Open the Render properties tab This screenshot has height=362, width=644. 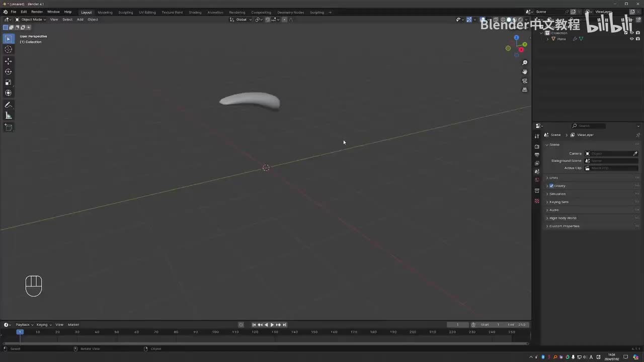(x=537, y=146)
